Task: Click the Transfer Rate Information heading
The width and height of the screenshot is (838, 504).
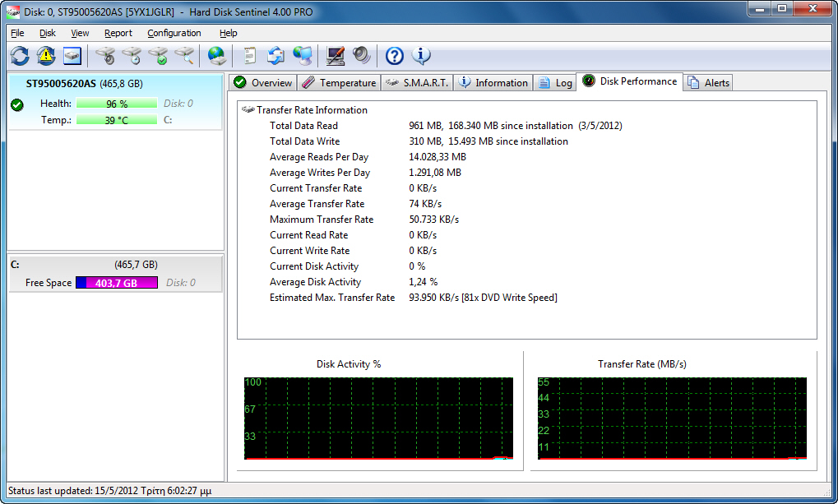Action: pyautogui.click(x=312, y=110)
